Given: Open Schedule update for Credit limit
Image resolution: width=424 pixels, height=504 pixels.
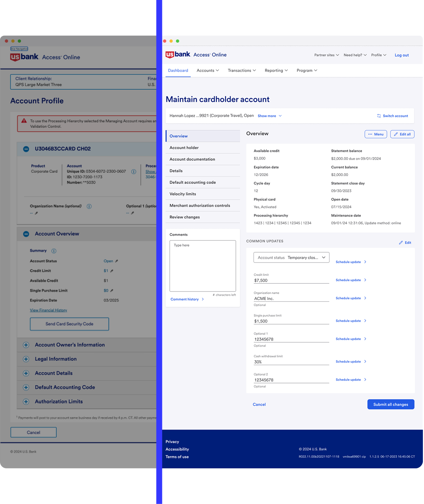Looking at the screenshot, I should point(351,280).
